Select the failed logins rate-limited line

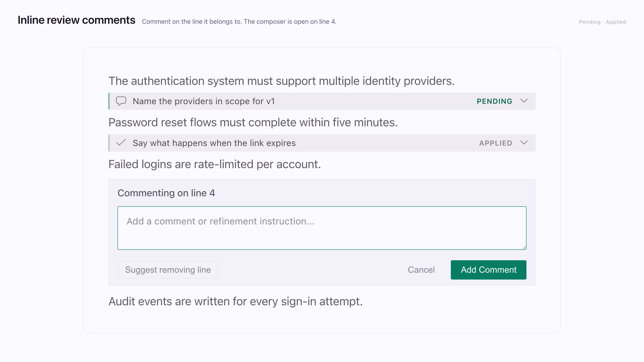(x=215, y=164)
